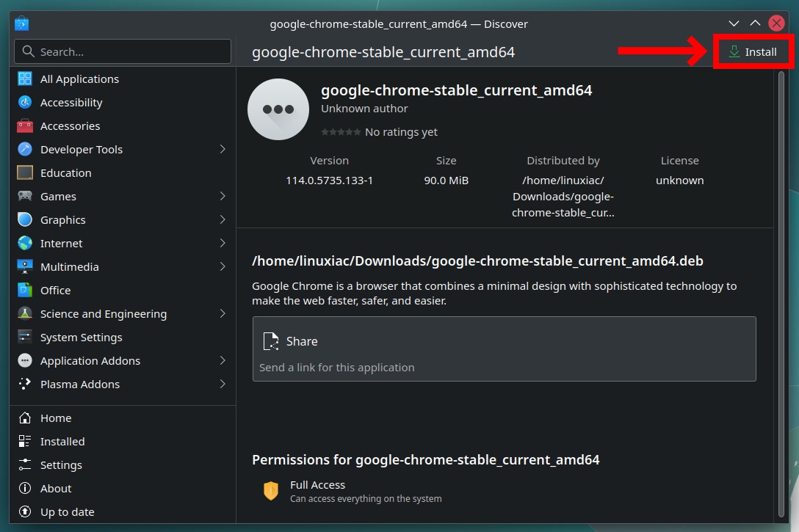The width and height of the screenshot is (799, 532).
Task: Click the magnifier icon in search box
Action: (29, 51)
